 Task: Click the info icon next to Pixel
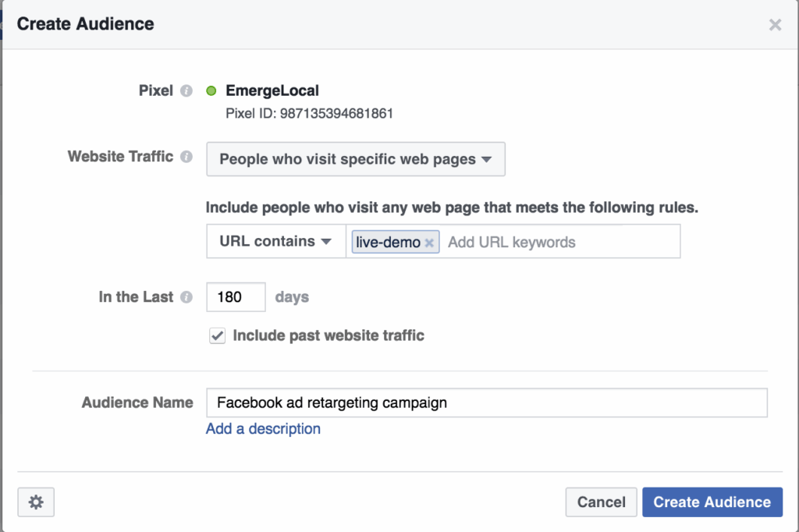(x=186, y=91)
